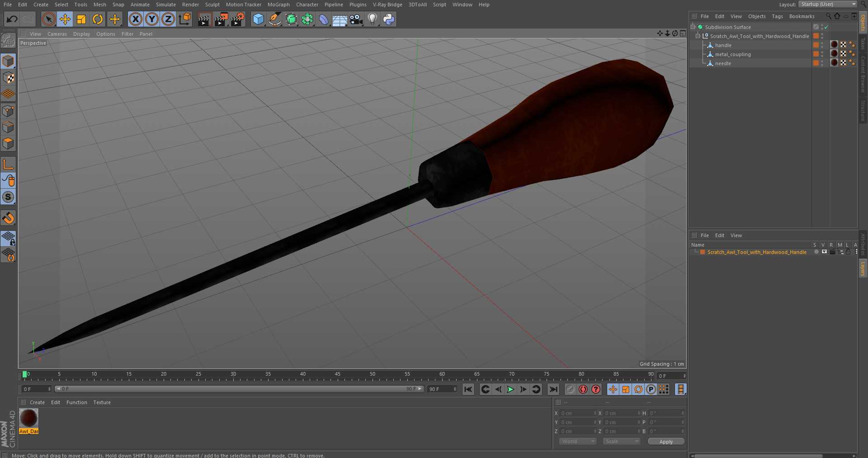Go to start of animation
The image size is (868, 458).
pyautogui.click(x=468, y=389)
